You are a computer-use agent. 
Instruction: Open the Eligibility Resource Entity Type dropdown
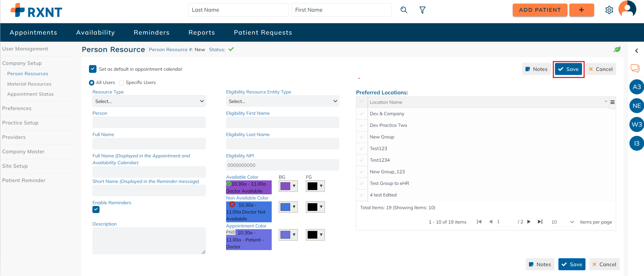[282, 101]
